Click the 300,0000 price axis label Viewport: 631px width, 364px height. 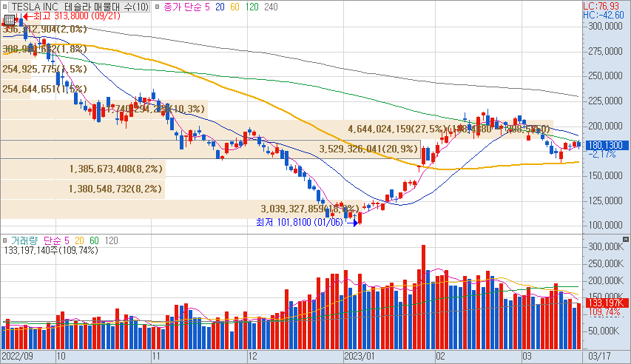[605, 27]
